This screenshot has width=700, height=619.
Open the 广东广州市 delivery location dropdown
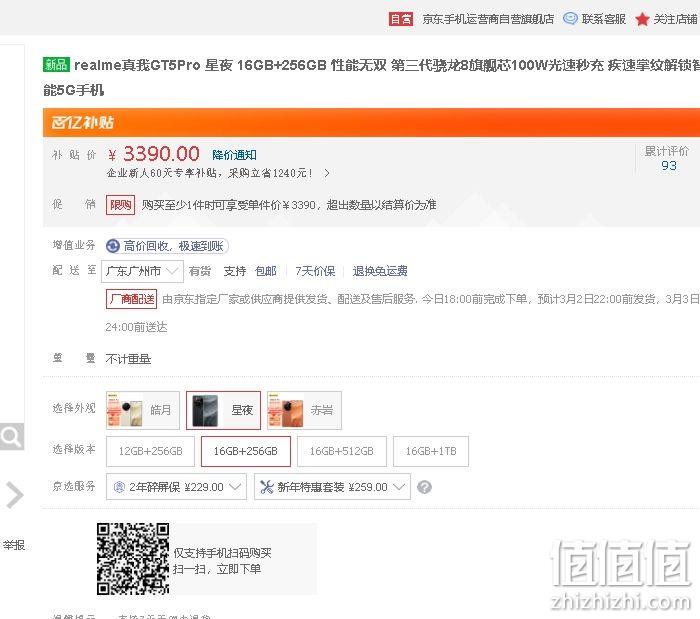(x=142, y=271)
